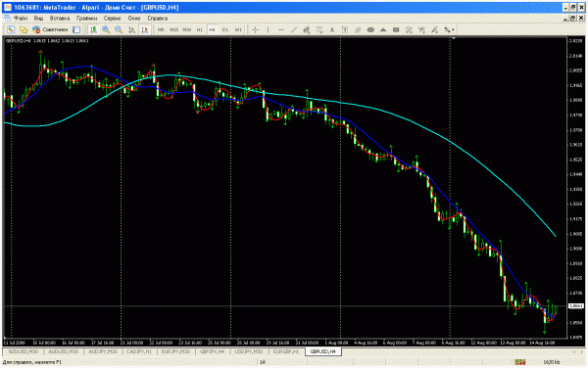Select the text label T tool
The image size is (588, 368).
pos(345,29)
